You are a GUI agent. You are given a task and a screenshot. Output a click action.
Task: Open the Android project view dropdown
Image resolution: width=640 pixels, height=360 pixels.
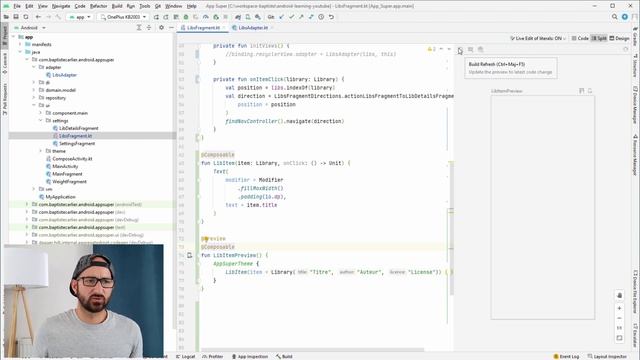(x=29, y=27)
